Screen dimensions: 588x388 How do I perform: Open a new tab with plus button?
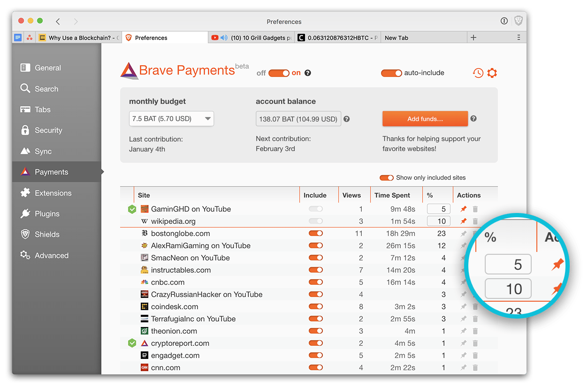473,38
